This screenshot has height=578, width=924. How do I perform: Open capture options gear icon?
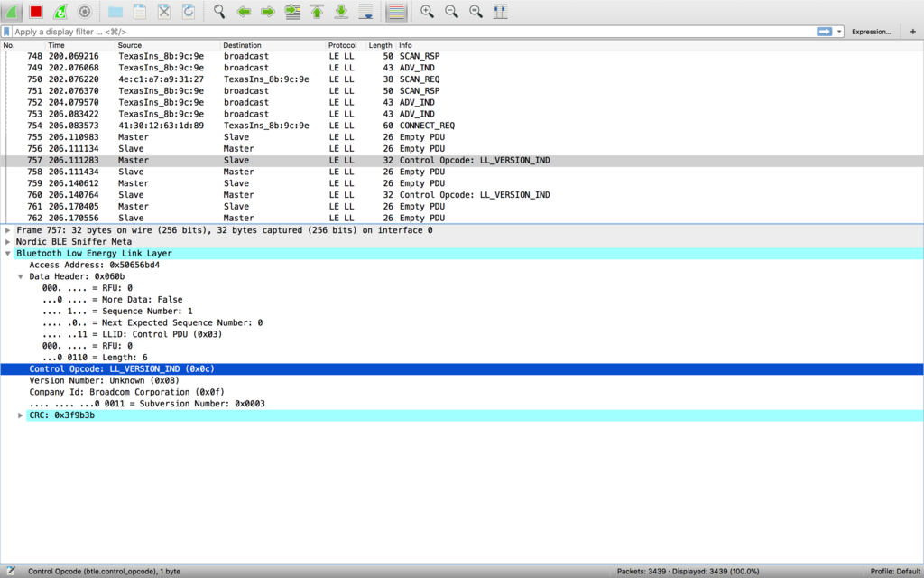point(85,11)
